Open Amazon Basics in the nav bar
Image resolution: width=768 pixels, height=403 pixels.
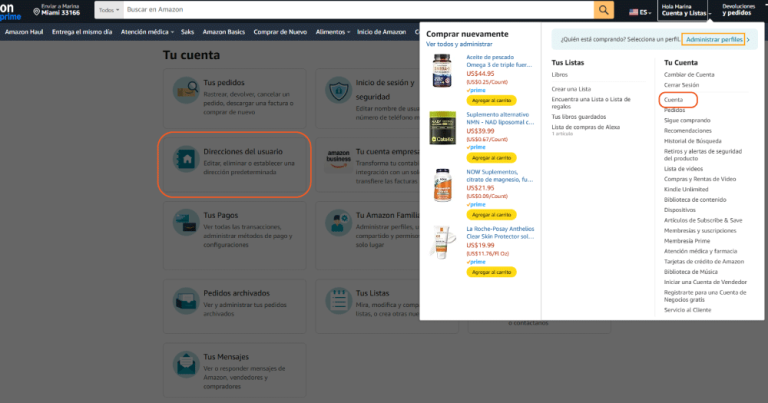click(222, 32)
